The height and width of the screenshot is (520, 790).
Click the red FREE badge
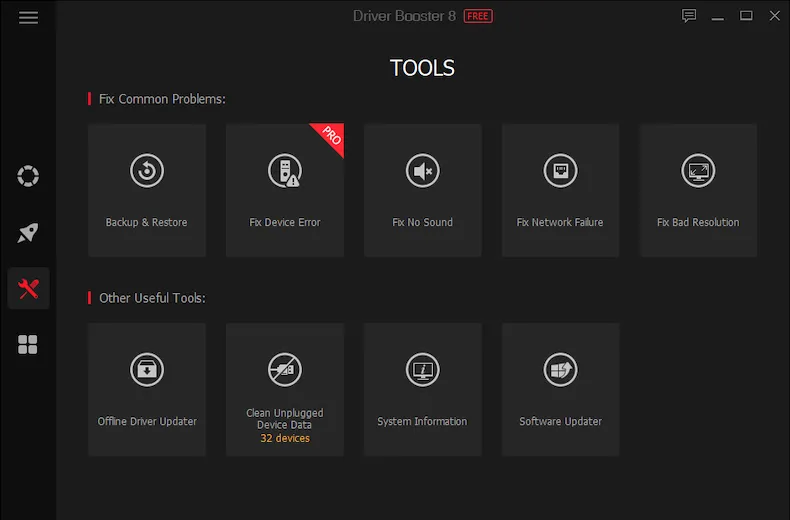[x=478, y=16]
